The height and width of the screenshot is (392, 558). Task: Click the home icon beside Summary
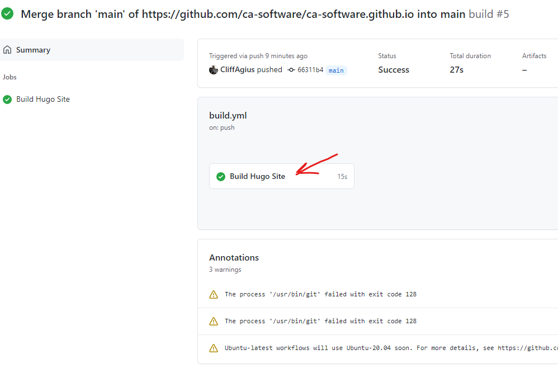[7, 50]
